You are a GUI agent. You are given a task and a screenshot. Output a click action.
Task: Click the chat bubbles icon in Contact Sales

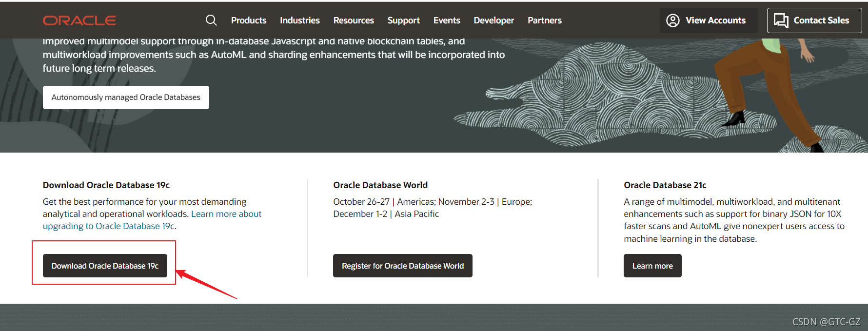pyautogui.click(x=781, y=20)
